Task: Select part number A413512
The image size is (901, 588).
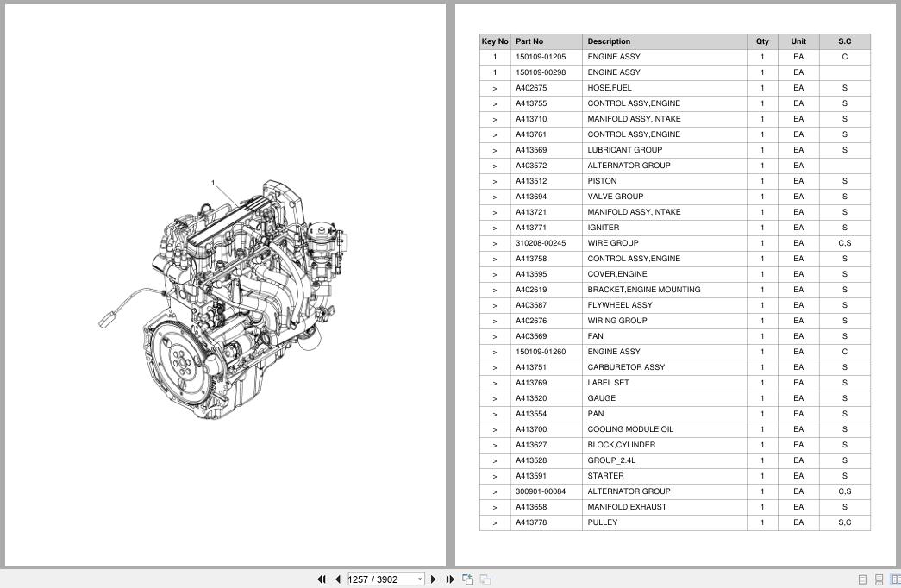Action: tap(531, 181)
